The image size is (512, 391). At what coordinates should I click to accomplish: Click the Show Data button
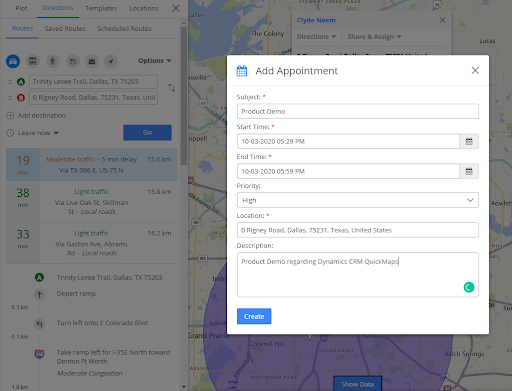tap(358, 384)
